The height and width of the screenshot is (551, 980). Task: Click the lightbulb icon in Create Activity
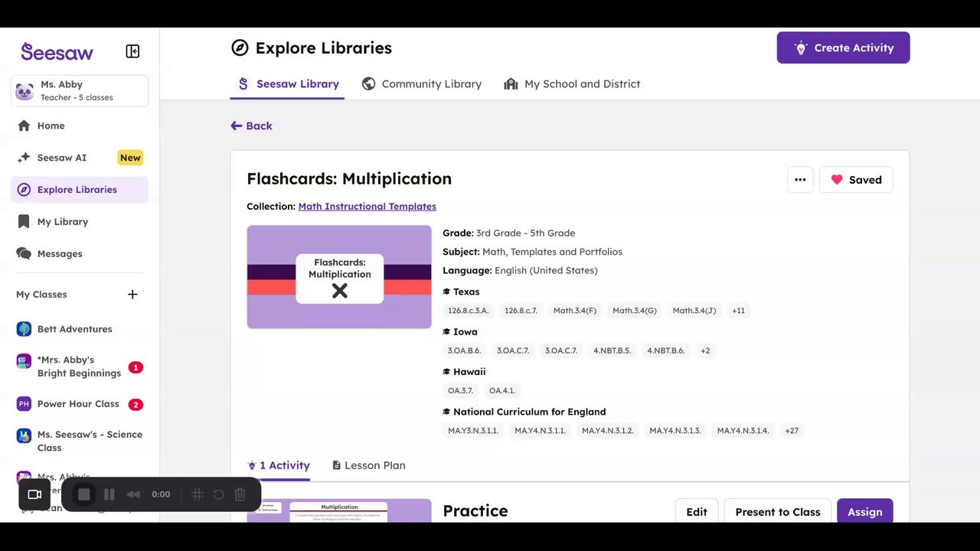point(801,47)
